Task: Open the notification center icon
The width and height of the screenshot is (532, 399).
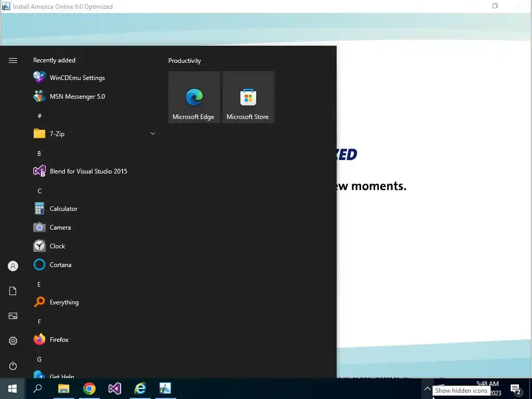Action: 516,389
